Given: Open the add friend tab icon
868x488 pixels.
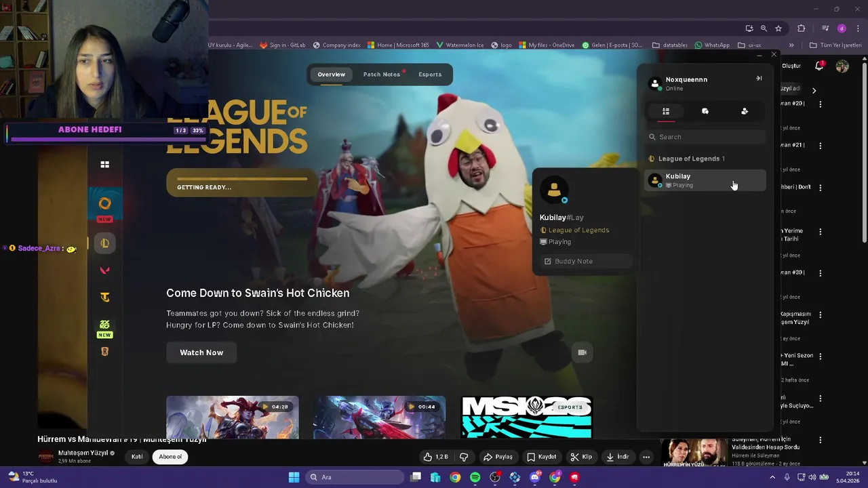Looking at the screenshot, I should click(x=745, y=111).
